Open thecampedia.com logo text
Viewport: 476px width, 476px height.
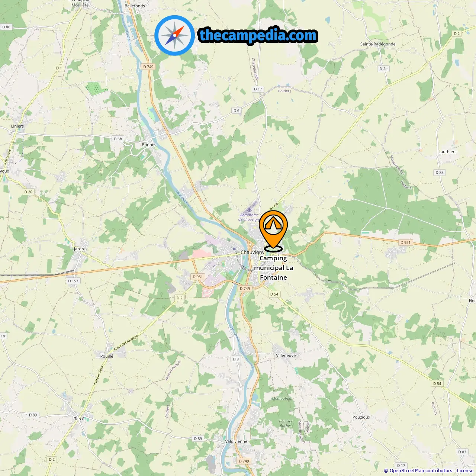point(258,35)
